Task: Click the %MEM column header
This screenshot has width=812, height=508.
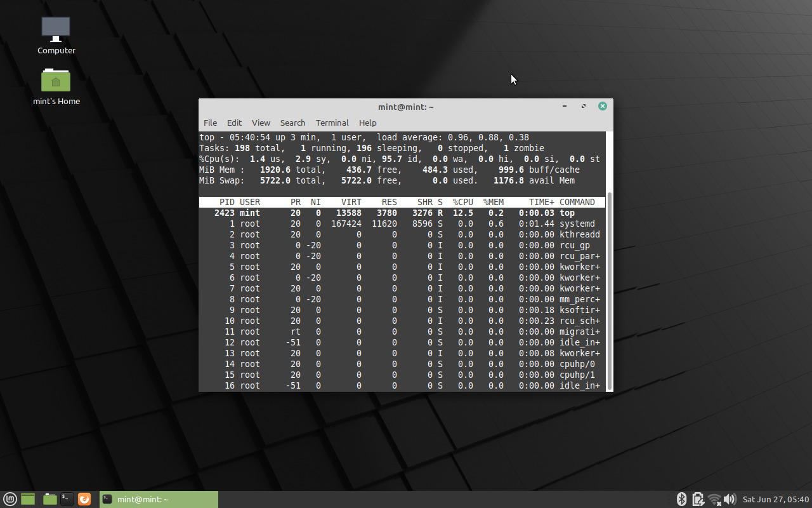Action: click(x=494, y=202)
